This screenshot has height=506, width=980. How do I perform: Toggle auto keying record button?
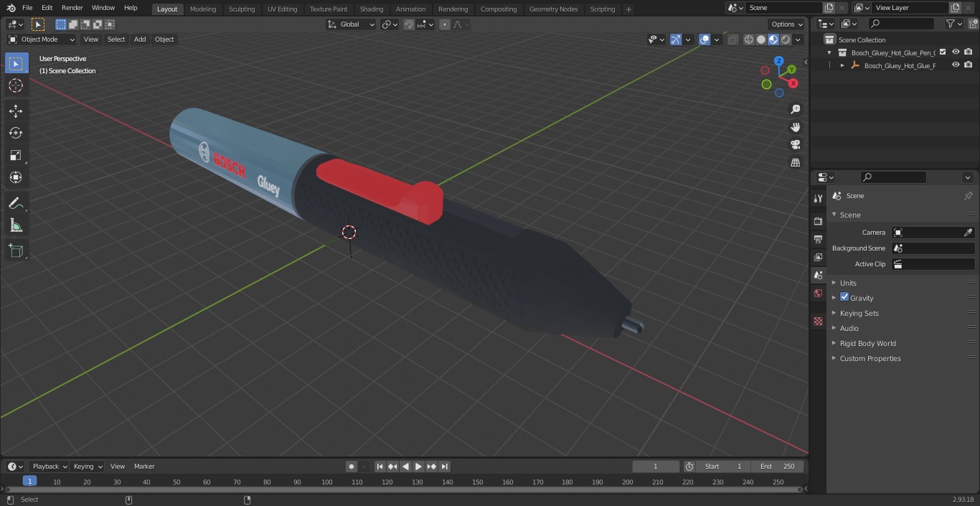point(352,467)
